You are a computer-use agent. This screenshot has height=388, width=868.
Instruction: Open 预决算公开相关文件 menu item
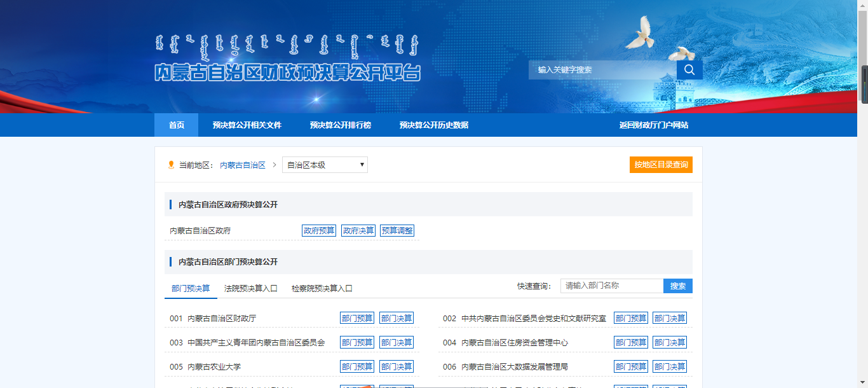tap(247, 125)
